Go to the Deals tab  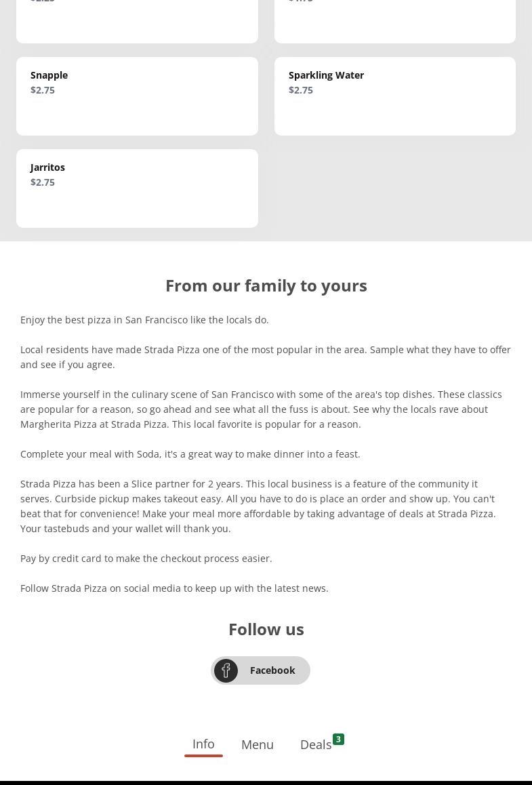pyautogui.click(x=316, y=744)
